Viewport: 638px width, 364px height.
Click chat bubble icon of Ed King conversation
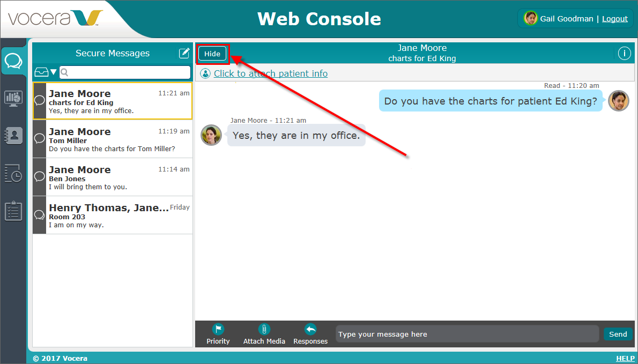click(40, 100)
